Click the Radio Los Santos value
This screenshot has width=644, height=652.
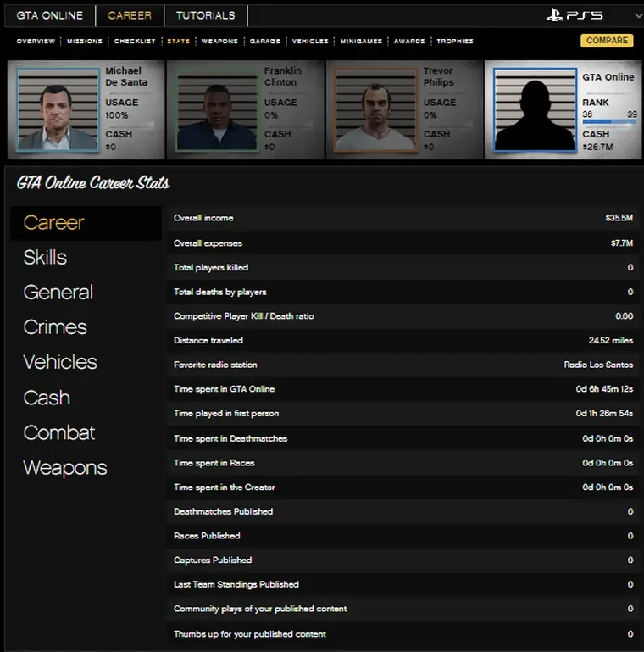[598, 365]
